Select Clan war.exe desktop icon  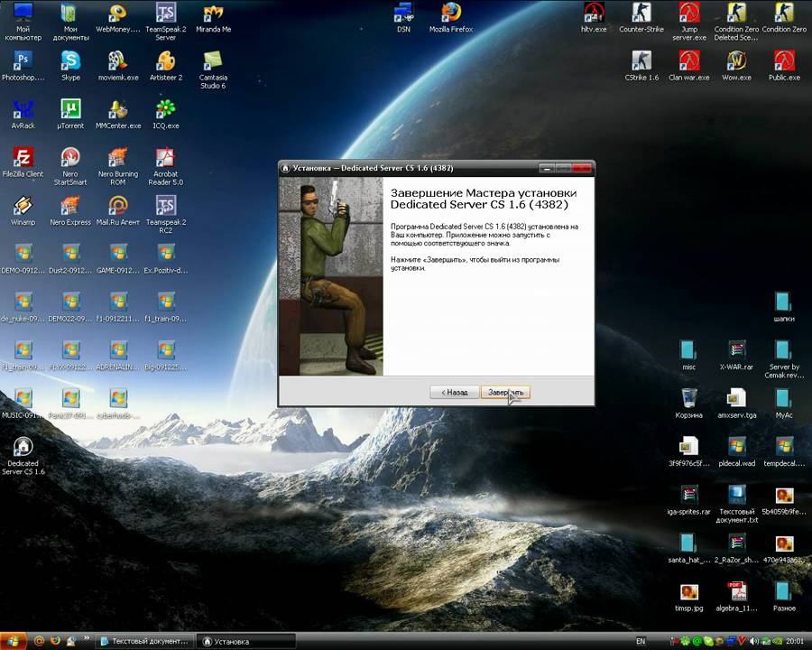688,66
